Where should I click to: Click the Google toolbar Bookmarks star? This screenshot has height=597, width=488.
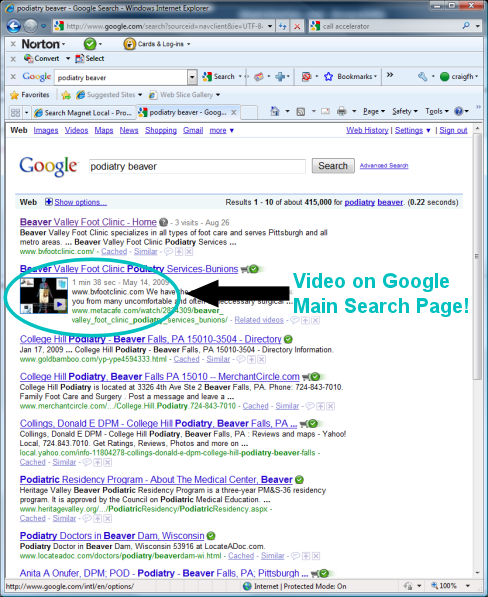click(x=328, y=77)
